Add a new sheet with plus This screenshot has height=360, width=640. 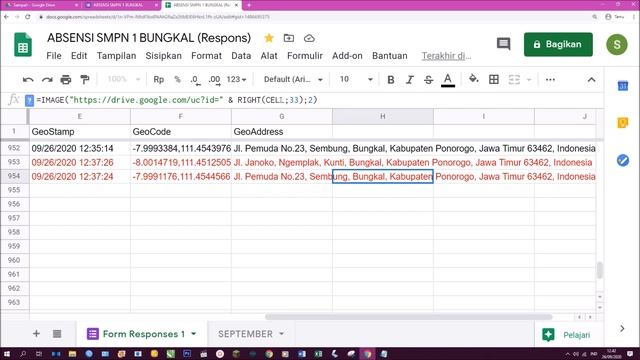point(36,333)
